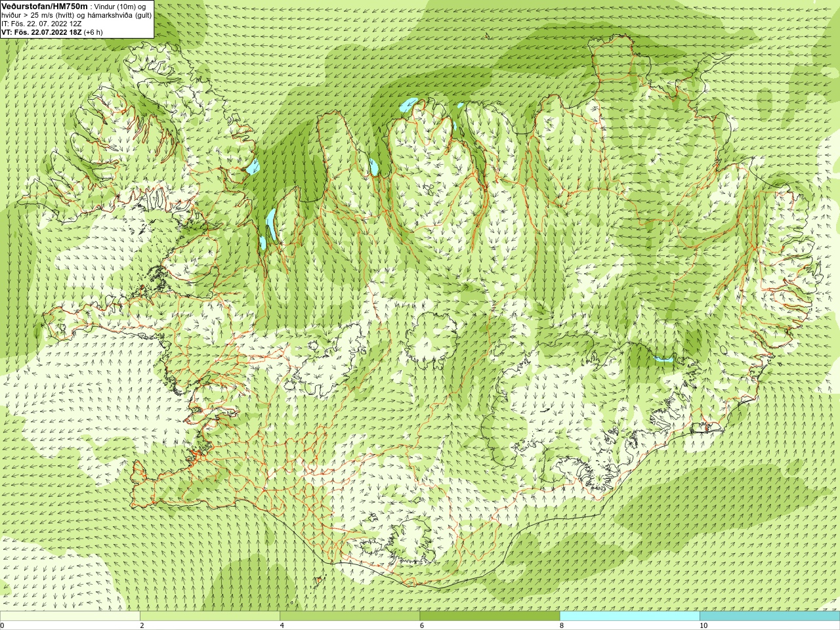
Task: Click the '10' label on the color scale
Action: pyautogui.click(x=703, y=626)
